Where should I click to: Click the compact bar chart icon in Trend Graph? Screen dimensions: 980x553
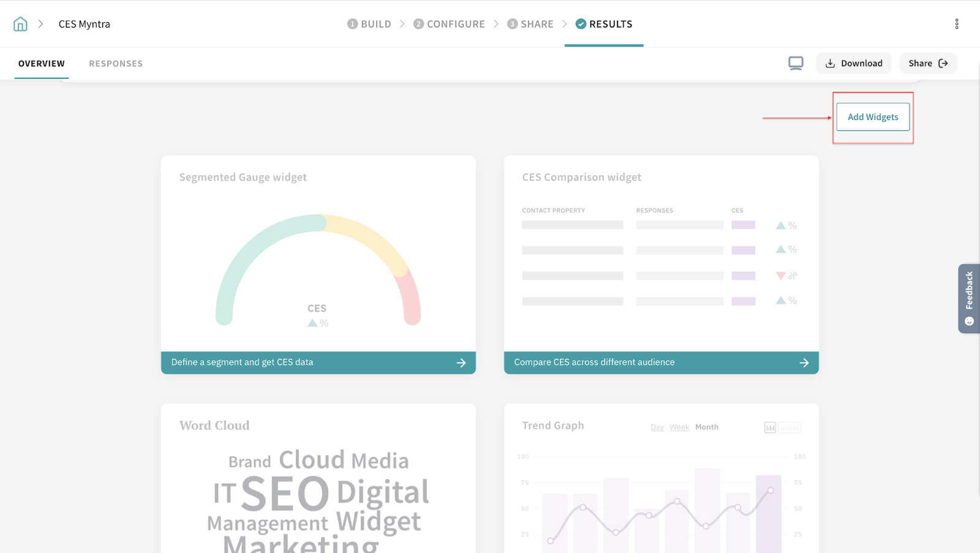pos(770,427)
